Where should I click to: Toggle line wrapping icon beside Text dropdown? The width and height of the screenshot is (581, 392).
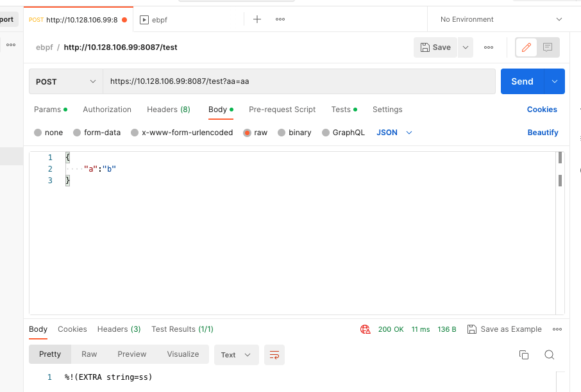[274, 354]
